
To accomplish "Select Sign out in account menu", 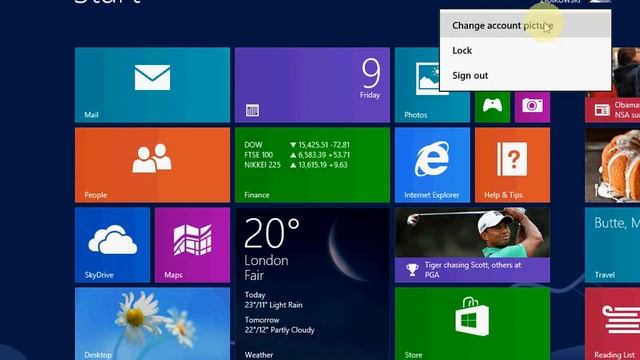I will click(525, 76).
